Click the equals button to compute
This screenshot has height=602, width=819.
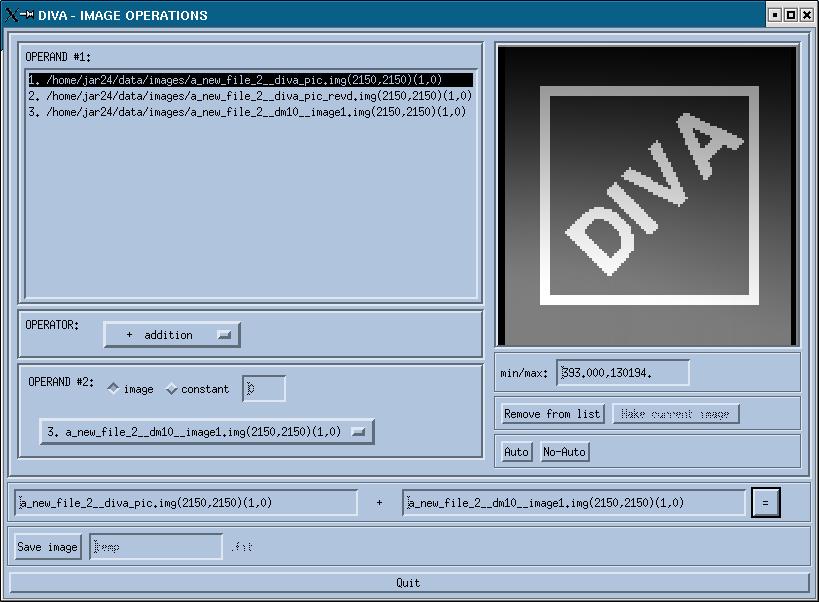765,503
